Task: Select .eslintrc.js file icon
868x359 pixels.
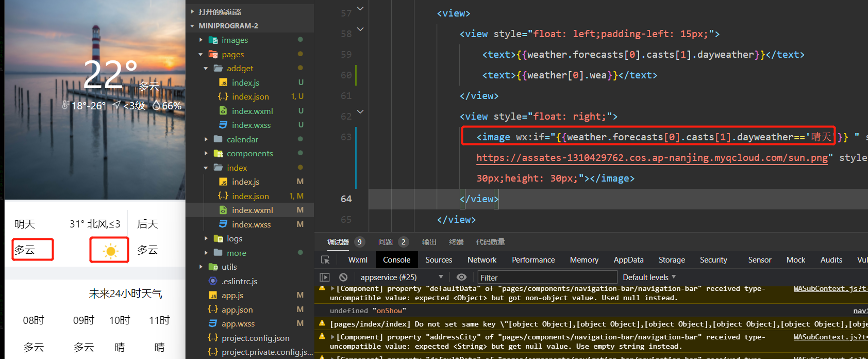Action: coord(213,281)
